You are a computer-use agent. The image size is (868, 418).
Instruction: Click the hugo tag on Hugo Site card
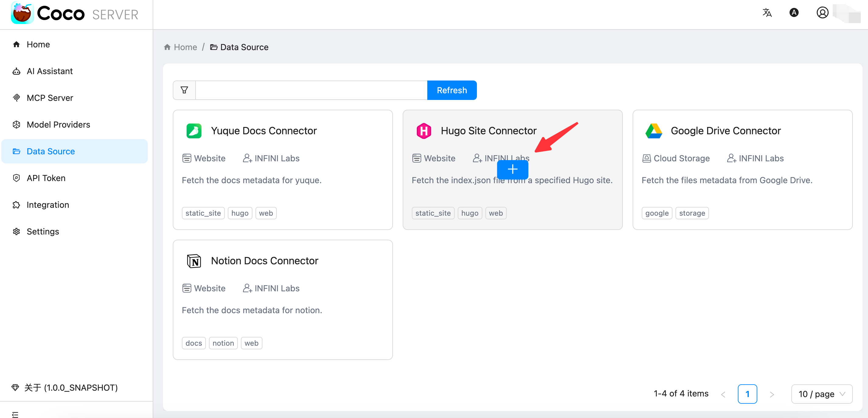click(470, 213)
